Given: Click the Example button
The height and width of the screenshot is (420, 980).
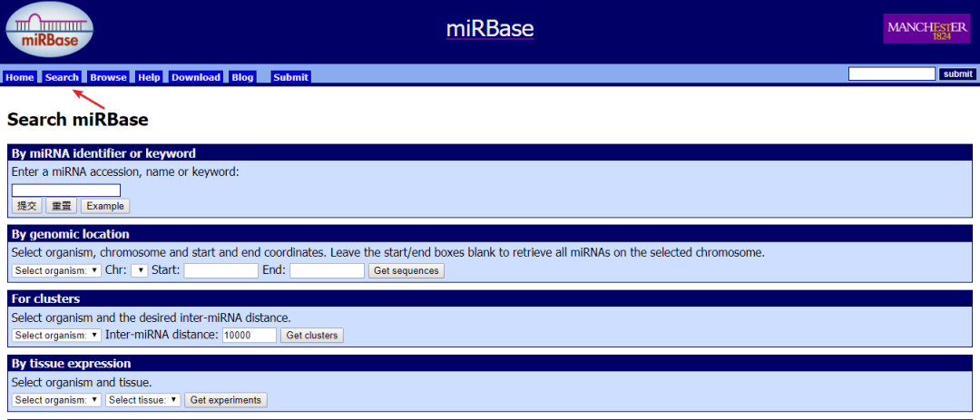Looking at the screenshot, I should [105, 206].
